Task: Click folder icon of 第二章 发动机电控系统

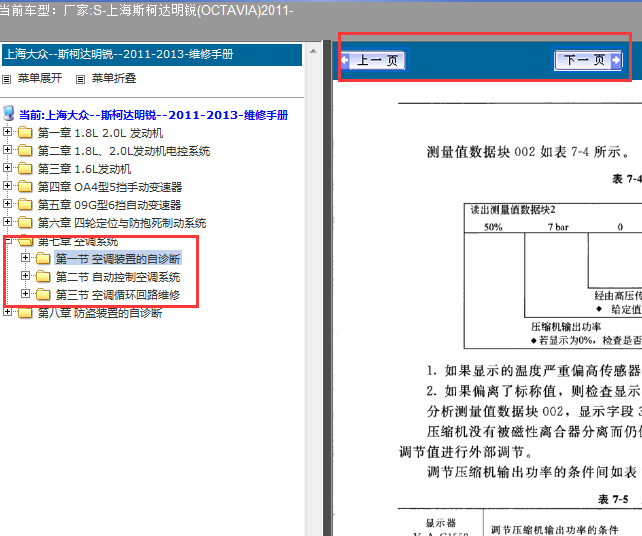Action: (25, 151)
